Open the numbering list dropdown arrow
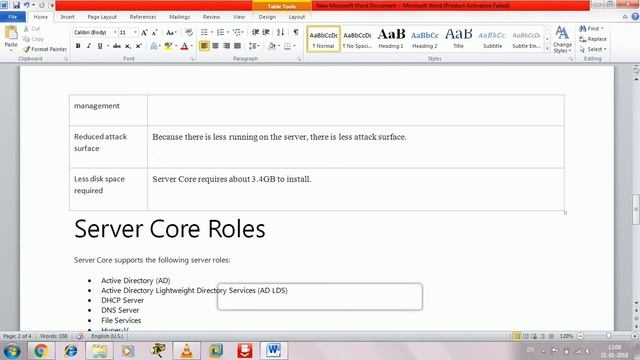This screenshot has width=640, height=360. click(x=228, y=32)
